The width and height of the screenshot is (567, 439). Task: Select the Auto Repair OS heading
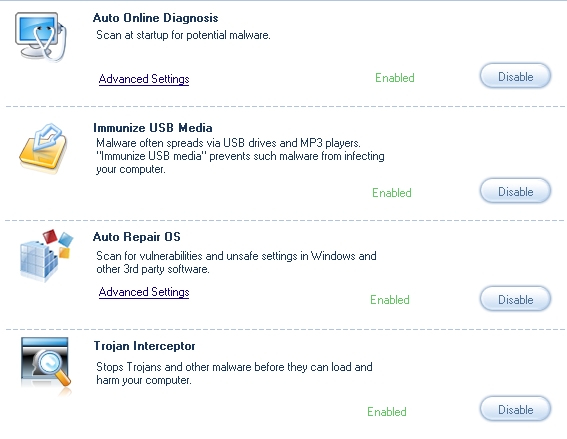point(136,237)
